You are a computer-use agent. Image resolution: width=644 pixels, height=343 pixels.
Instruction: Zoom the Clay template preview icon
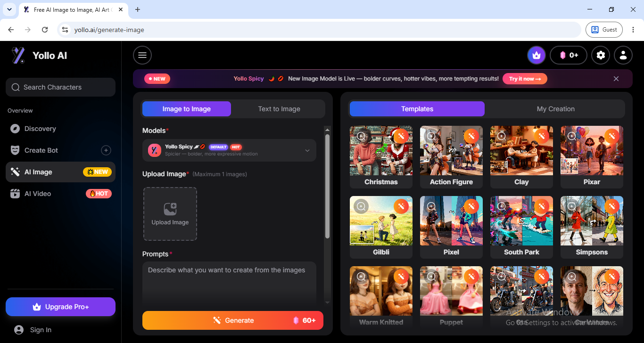tap(502, 136)
